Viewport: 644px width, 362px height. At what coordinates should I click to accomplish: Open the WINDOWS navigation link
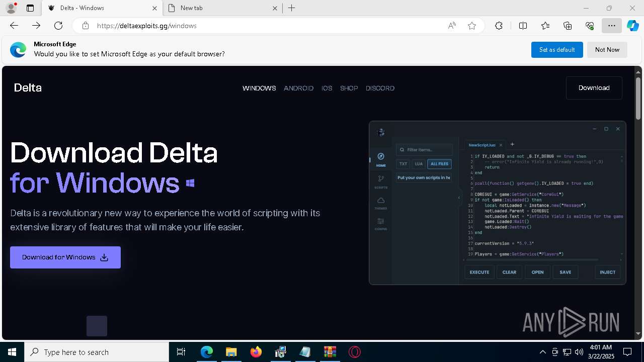(259, 88)
